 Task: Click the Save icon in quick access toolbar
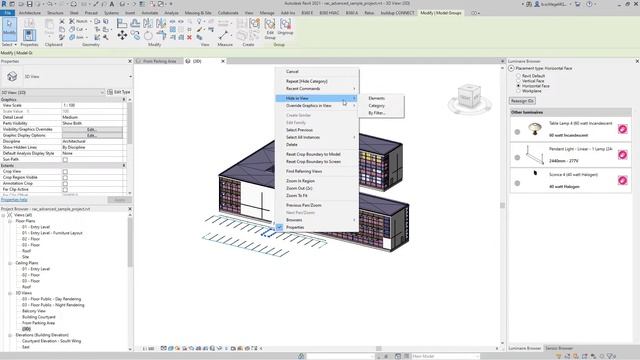point(29,4)
